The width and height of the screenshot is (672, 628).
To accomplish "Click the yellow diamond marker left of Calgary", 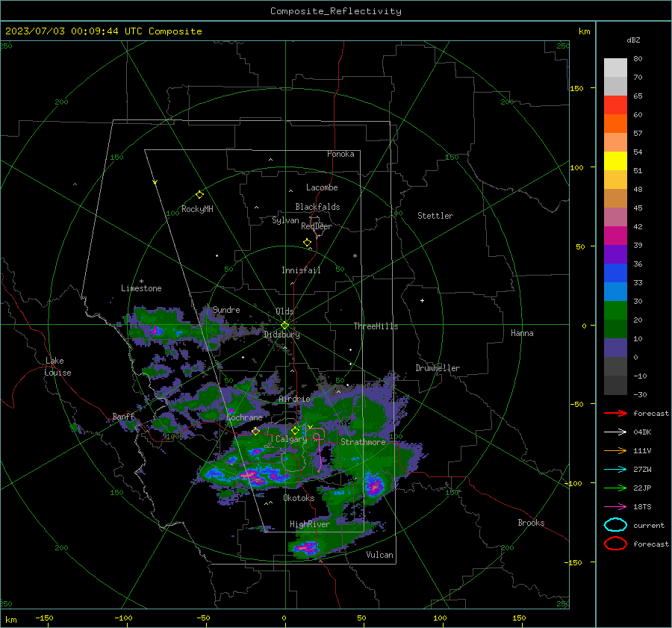I will [255, 431].
